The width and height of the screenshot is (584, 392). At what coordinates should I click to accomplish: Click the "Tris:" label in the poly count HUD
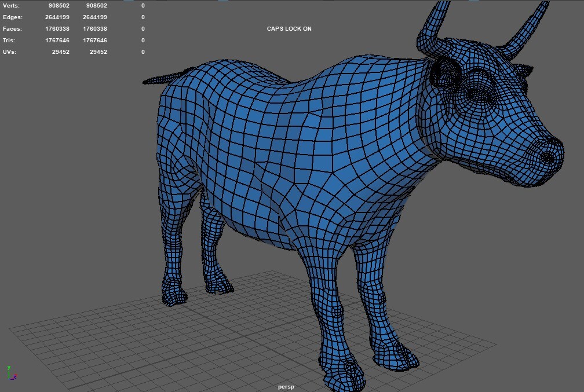[x=9, y=40]
